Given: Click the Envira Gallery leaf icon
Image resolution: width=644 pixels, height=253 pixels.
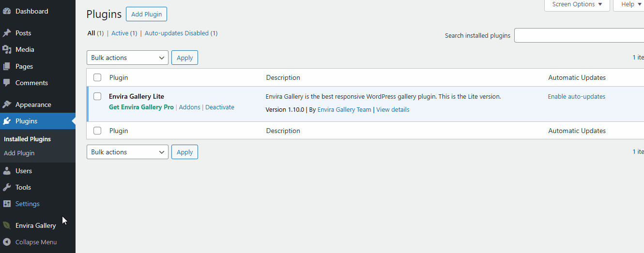Looking at the screenshot, I should click(x=7, y=225).
